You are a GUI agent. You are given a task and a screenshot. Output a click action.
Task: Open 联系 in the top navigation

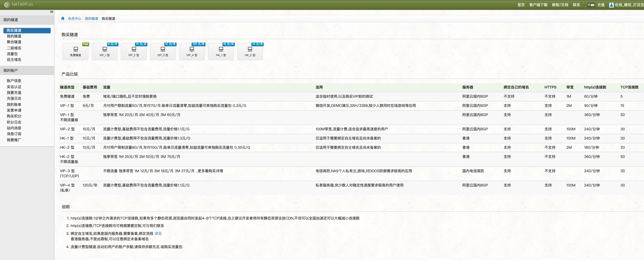coord(576,5)
